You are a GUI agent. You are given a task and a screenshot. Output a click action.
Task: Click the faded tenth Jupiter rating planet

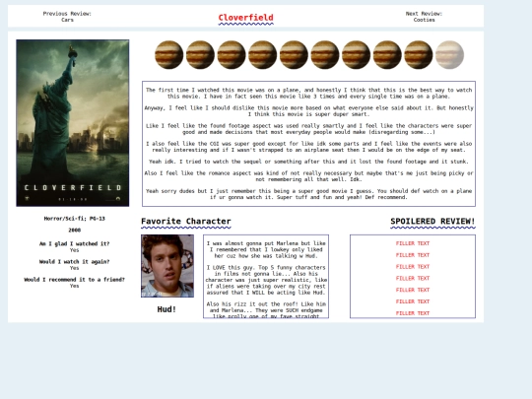click(449, 55)
